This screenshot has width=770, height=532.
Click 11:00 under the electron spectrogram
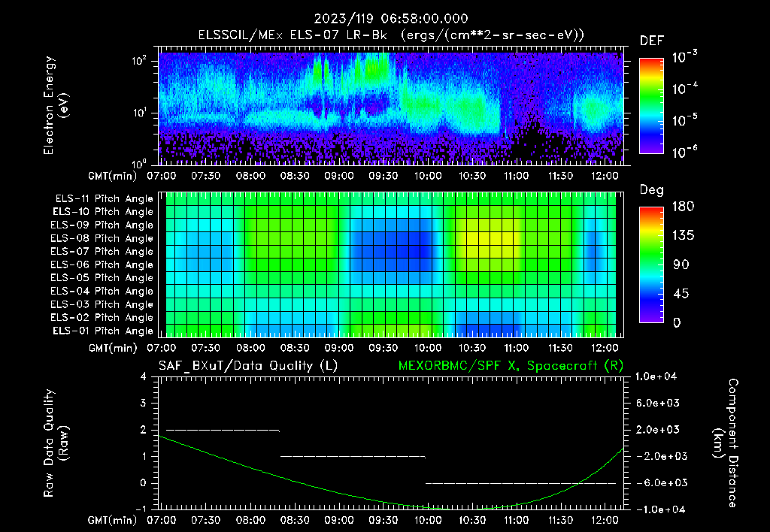point(516,176)
